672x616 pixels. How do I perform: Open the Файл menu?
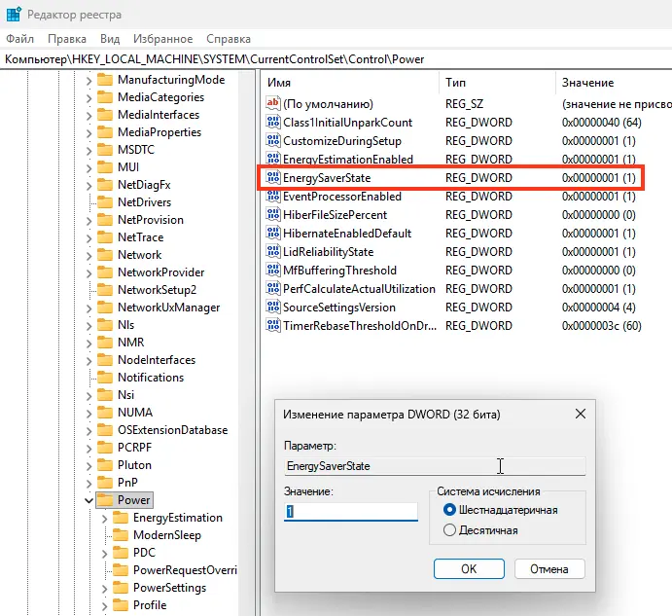[20, 39]
